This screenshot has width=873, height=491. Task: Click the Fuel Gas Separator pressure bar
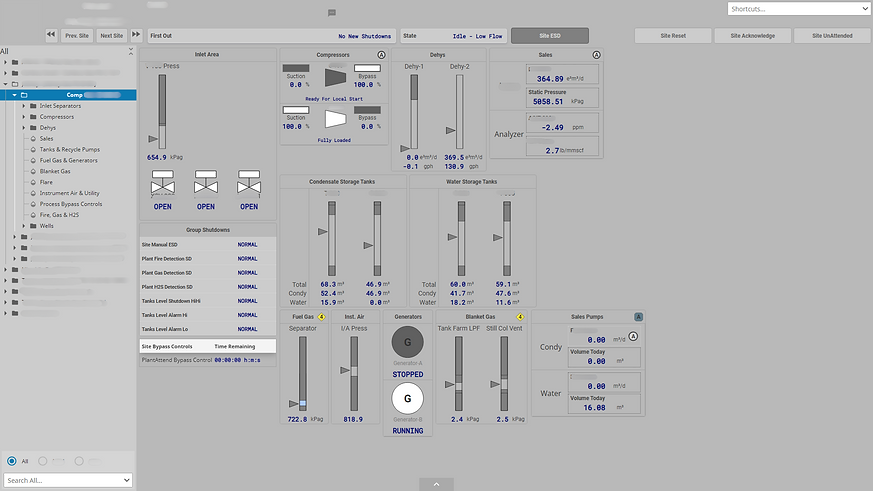point(303,374)
